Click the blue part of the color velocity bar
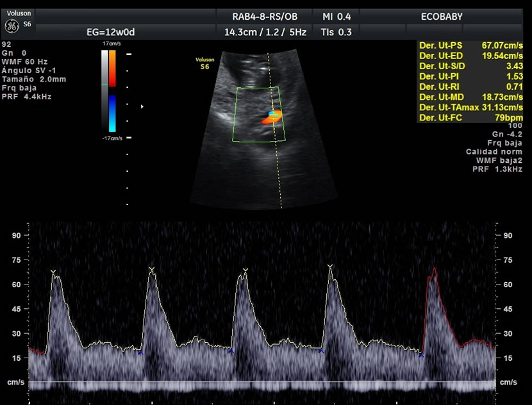532x405 pixels. tap(112, 113)
